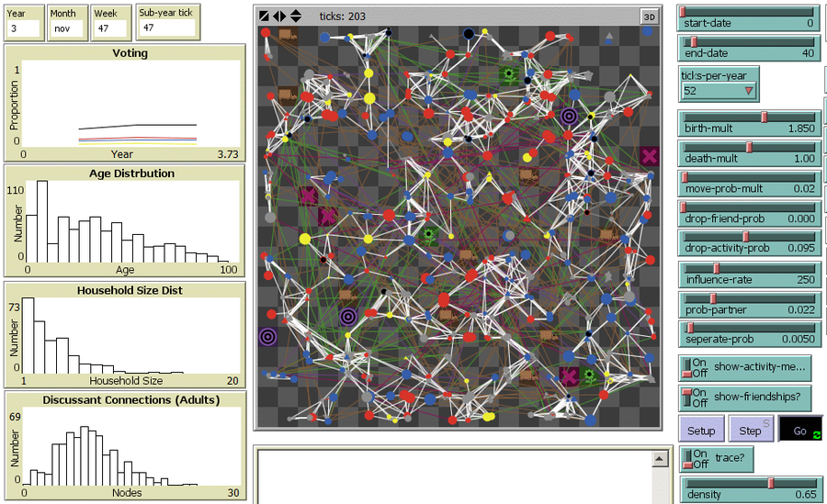Image resolution: width=827 pixels, height=504 pixels.
Task: Click the output area scroll up arrow
Action: 660,459
